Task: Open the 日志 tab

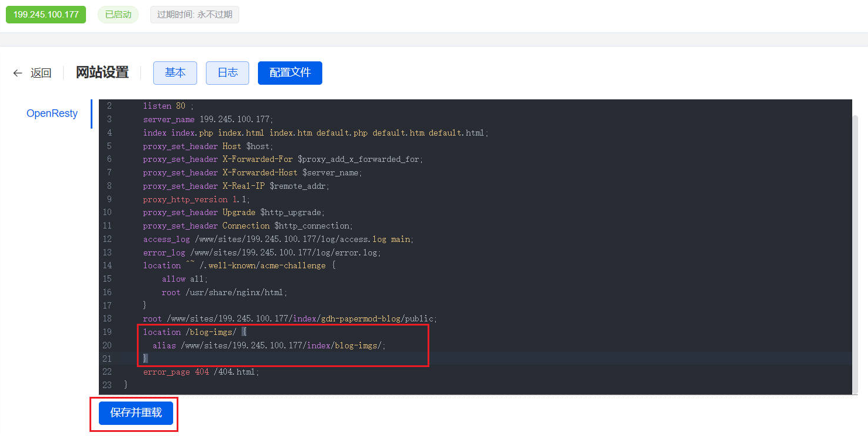Action: (228, 73)
